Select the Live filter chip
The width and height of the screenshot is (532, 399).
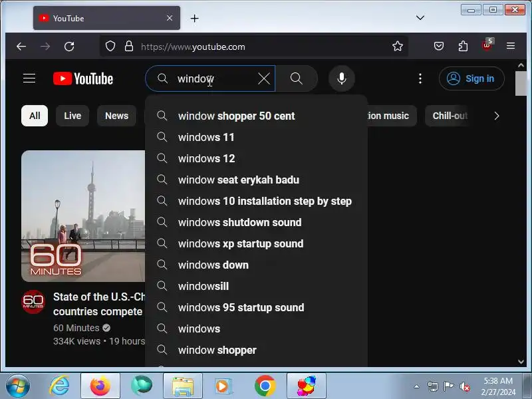pyautogui.click(x=72, y=116)
